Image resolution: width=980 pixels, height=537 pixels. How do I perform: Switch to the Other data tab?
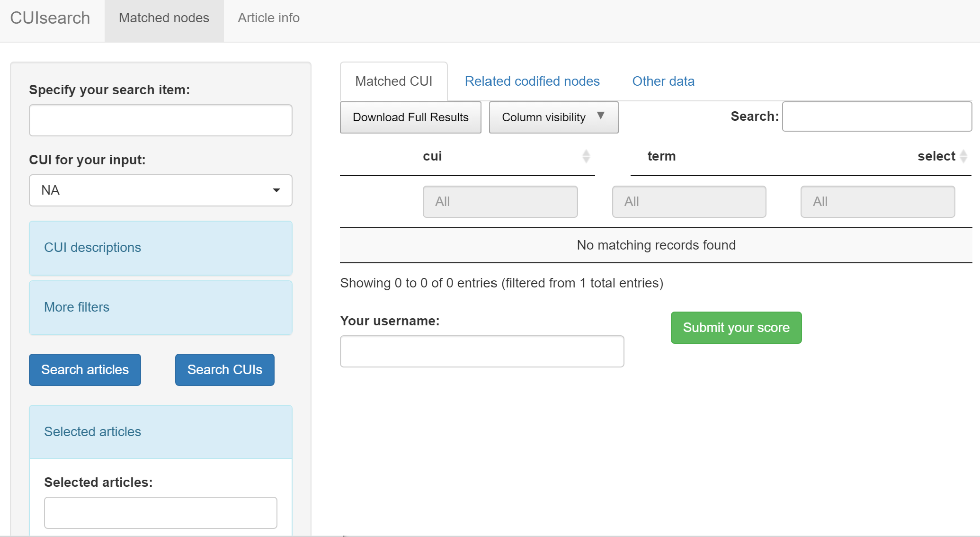[663, 81]
